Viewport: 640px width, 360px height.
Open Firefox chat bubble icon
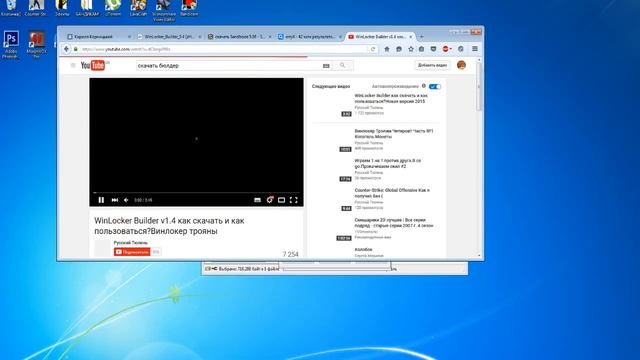tap(399, 49)
